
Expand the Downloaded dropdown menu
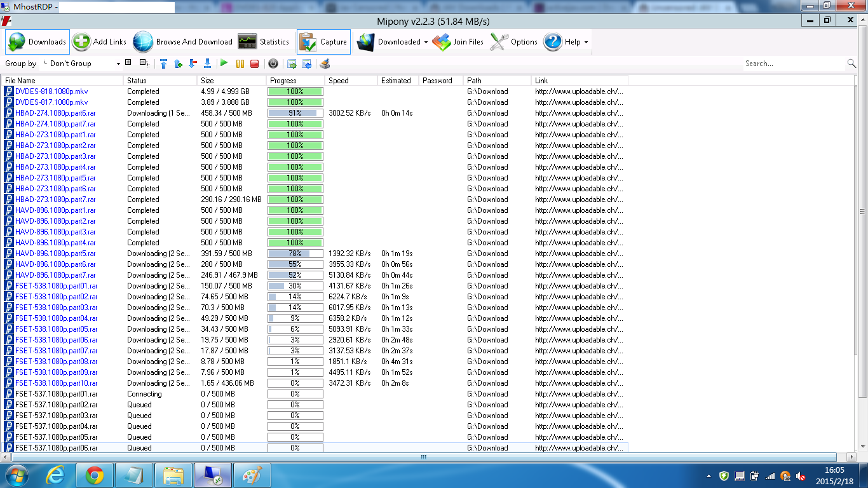pyautogui.click(x=392, y=42)
